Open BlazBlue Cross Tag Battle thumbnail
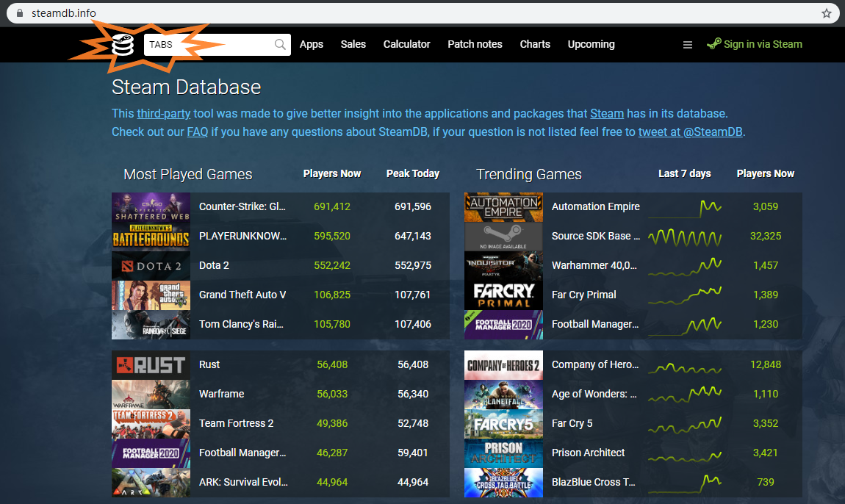845x504 pixels. 503,483
